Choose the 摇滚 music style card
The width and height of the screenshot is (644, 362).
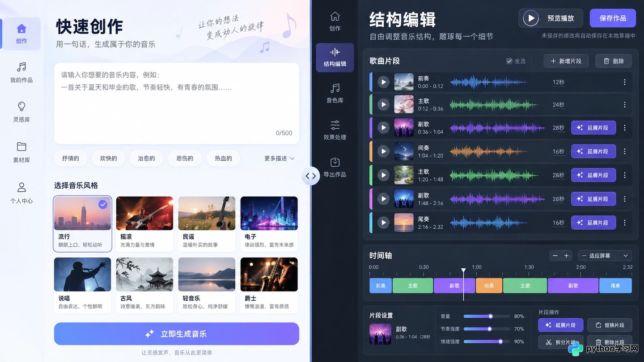coord(144,224)
